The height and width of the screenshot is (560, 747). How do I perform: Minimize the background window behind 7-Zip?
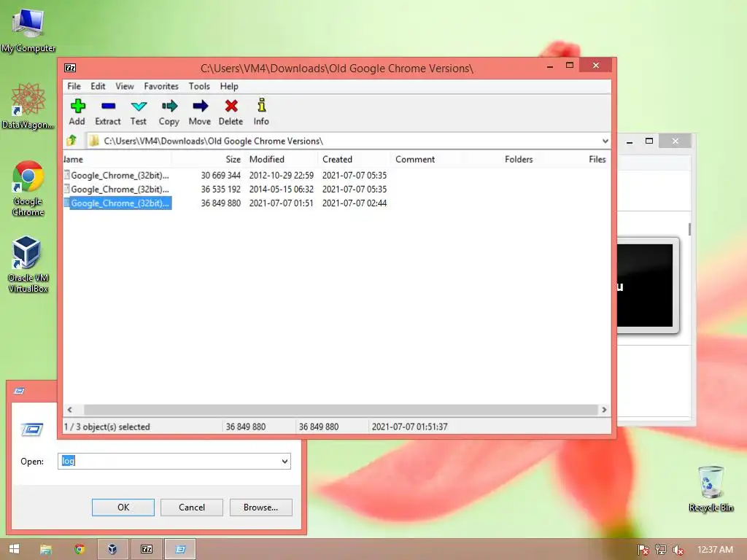[x=630, y=141]
